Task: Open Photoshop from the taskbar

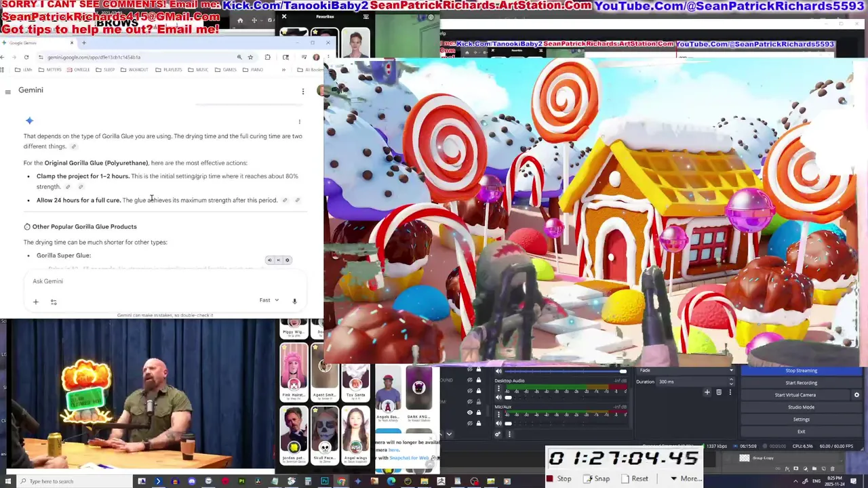Action: coord(325,481)
